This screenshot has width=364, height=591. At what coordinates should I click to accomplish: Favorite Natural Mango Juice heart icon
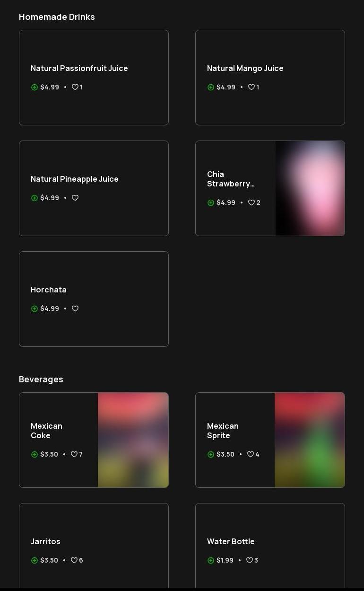coord(251,87)
